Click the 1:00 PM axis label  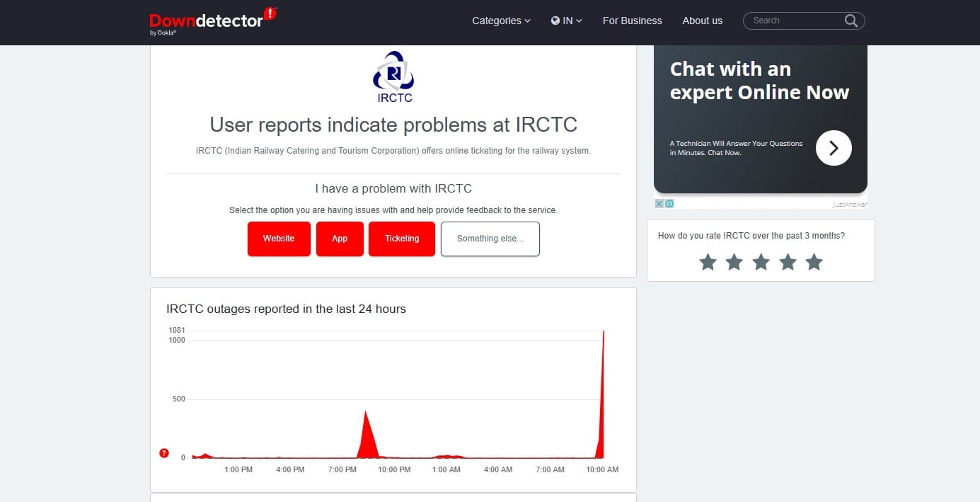click(238, 469)
